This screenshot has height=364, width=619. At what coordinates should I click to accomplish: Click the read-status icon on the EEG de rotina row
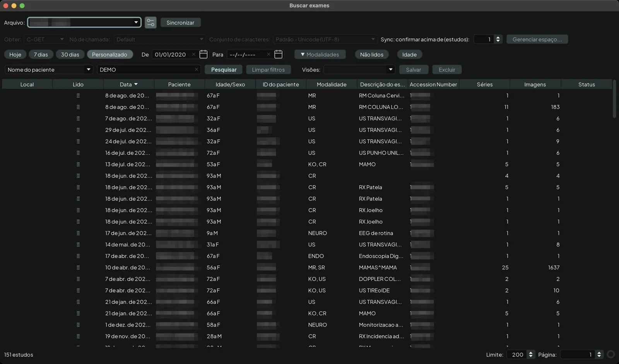point(78,233)
